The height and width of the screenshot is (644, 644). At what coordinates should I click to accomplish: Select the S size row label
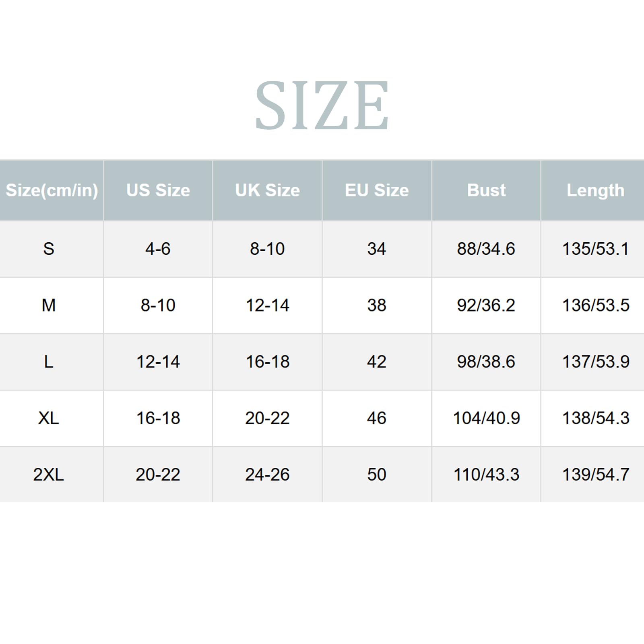[x=49, y=249]
